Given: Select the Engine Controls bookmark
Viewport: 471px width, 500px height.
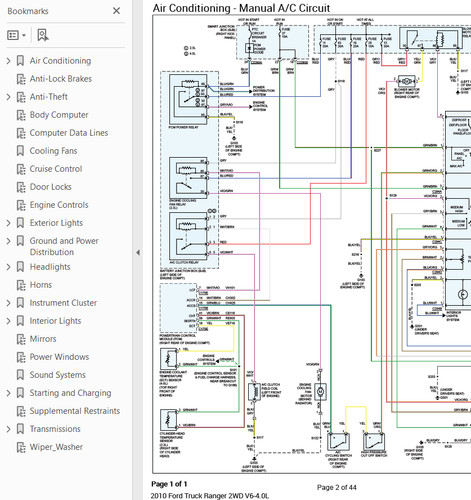Looking at the screenshot, I should coord(59,205).
